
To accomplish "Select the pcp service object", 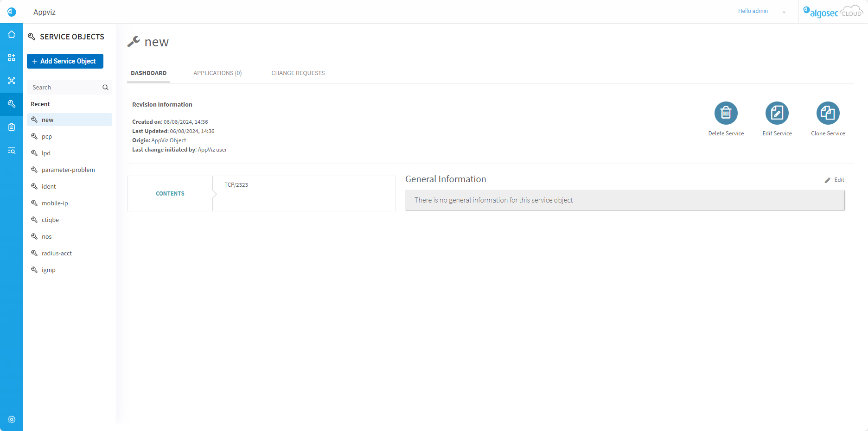I will click(47, 137).
